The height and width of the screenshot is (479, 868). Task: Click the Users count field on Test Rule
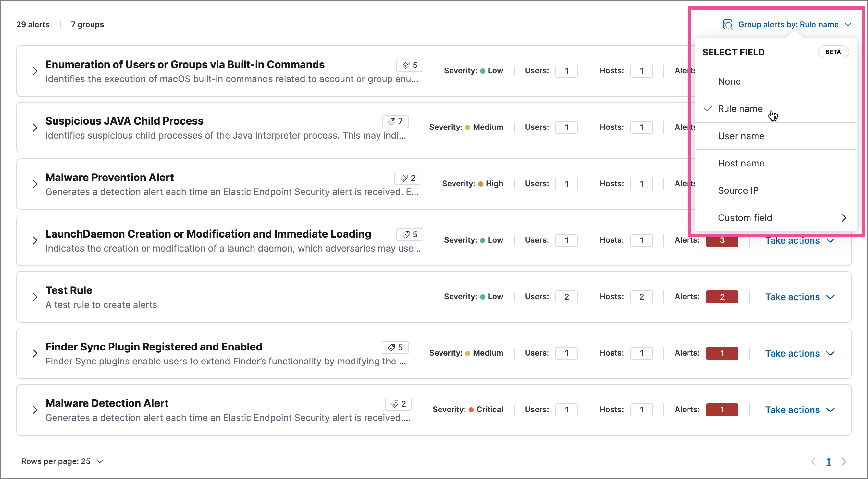pos(566,297)
